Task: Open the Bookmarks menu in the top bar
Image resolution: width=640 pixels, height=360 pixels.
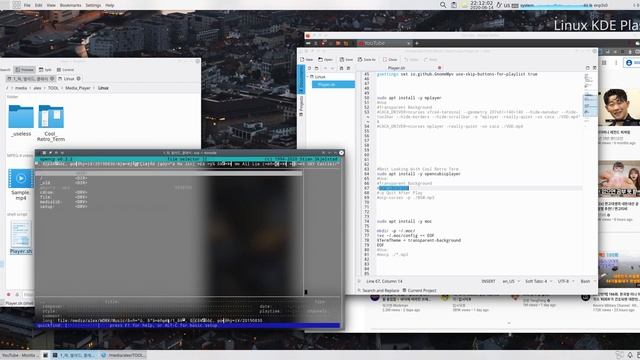Action: (x=71, y=5)
